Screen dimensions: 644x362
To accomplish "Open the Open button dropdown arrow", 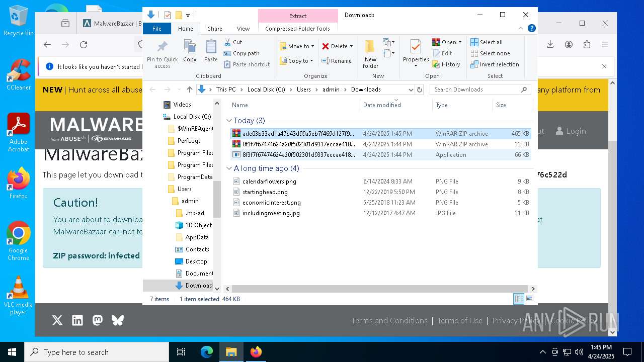I will point(460,42).
